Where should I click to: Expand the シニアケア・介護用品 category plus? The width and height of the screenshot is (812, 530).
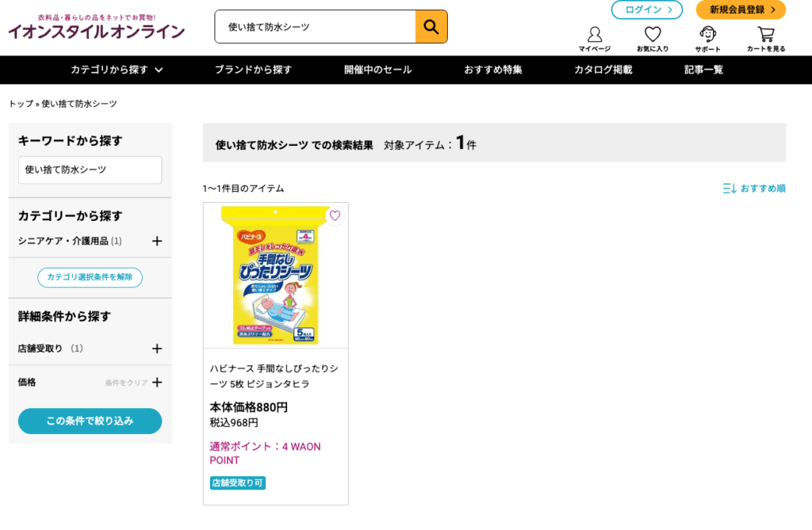click(x=157, y=241)
